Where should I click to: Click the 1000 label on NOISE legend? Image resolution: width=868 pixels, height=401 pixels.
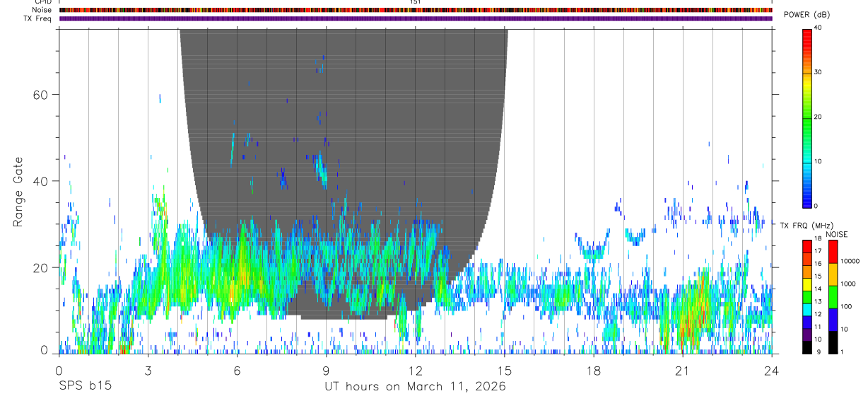click(x=848, y=284)
